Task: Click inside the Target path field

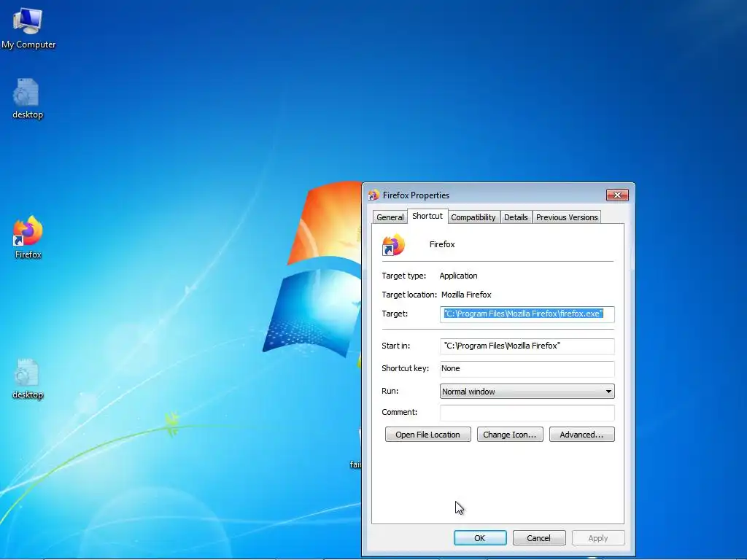Action: coord(527,314)
